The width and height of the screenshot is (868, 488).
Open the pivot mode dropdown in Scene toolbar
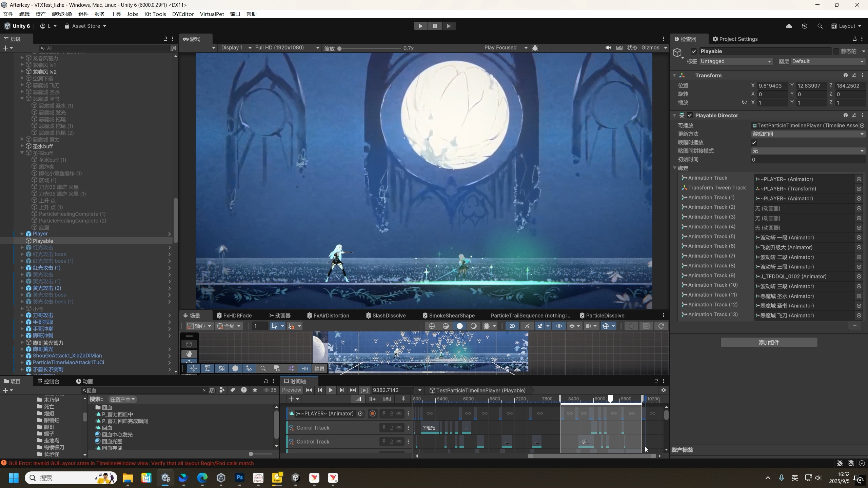tap(200, 326)
